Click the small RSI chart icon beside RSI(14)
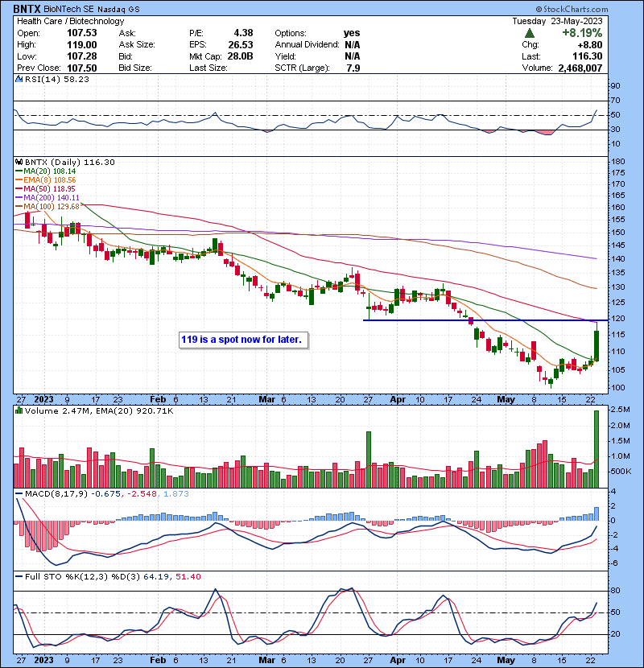 19,79
